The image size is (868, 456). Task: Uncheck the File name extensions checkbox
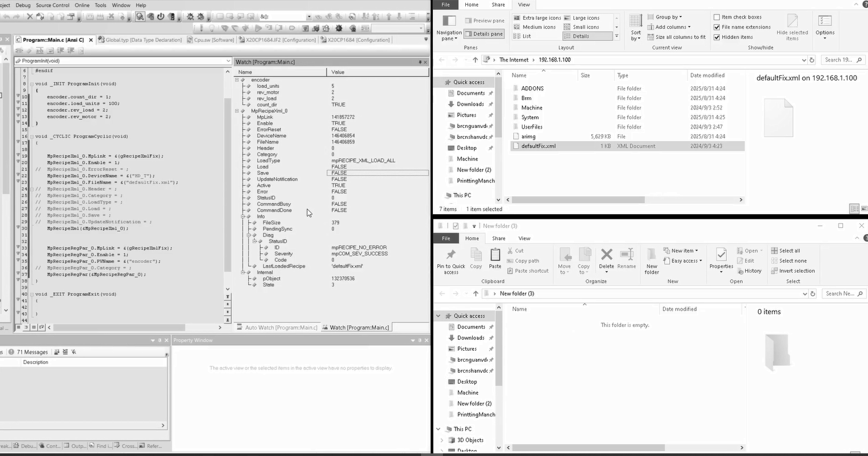[x=717, y=27]
